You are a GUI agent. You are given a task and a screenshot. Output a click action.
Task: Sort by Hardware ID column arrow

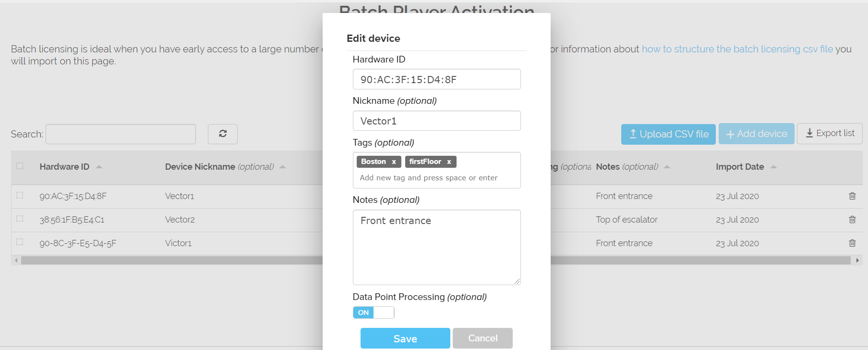(x=99, y=167)
